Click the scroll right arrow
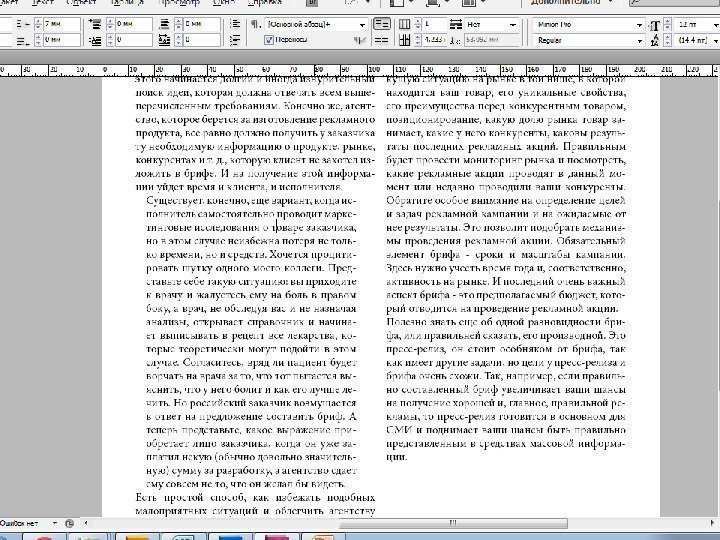The width and height of the screenshot is (720, 540). coord(712,523)
